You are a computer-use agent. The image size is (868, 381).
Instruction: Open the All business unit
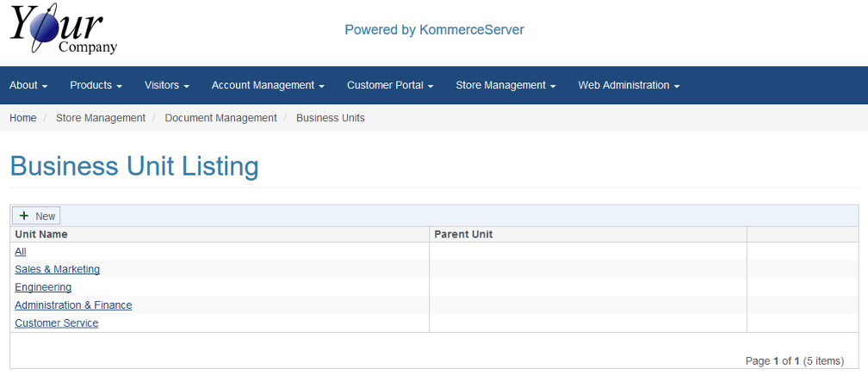(x=21, y=251)
